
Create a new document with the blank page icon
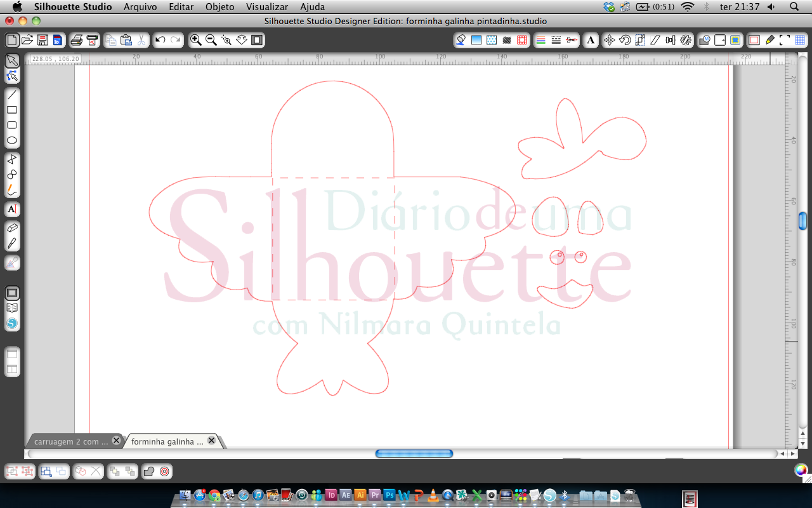12,40
